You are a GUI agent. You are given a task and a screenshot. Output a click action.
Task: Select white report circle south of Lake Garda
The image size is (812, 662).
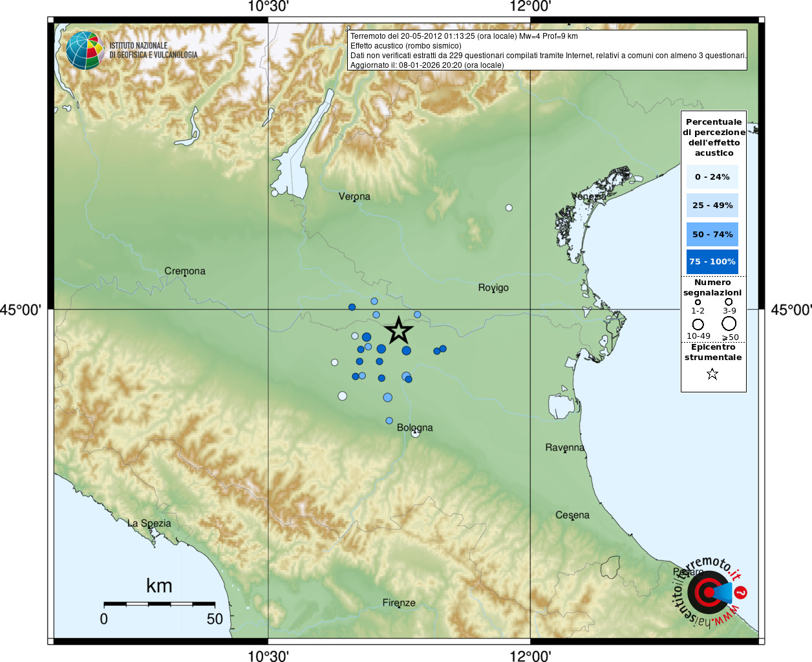[275, 193]
